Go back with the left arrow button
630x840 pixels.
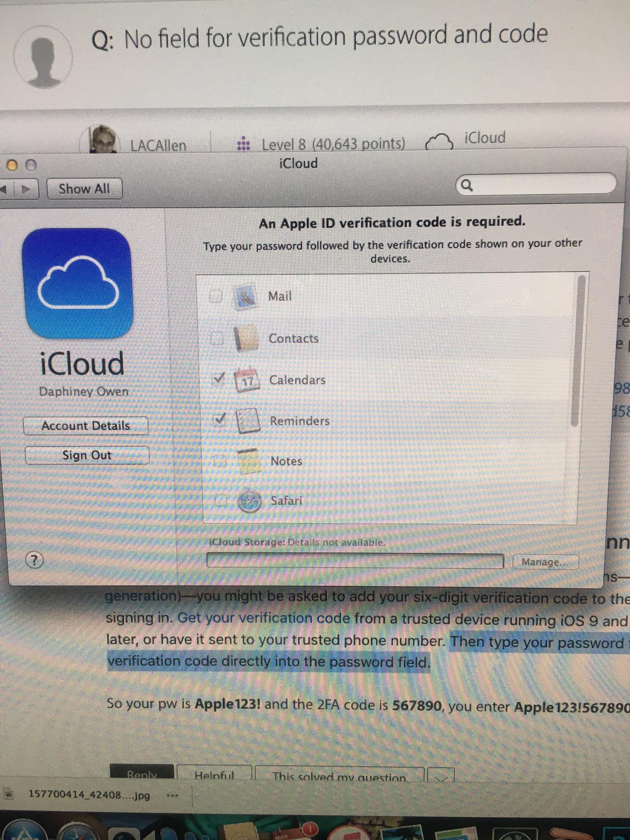tap(5, 190)
